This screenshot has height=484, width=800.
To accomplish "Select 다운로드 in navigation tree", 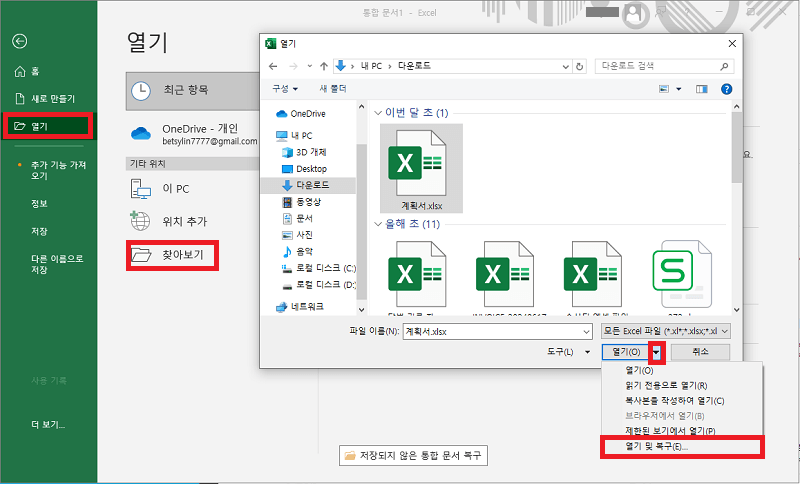I will pos(308,185).
